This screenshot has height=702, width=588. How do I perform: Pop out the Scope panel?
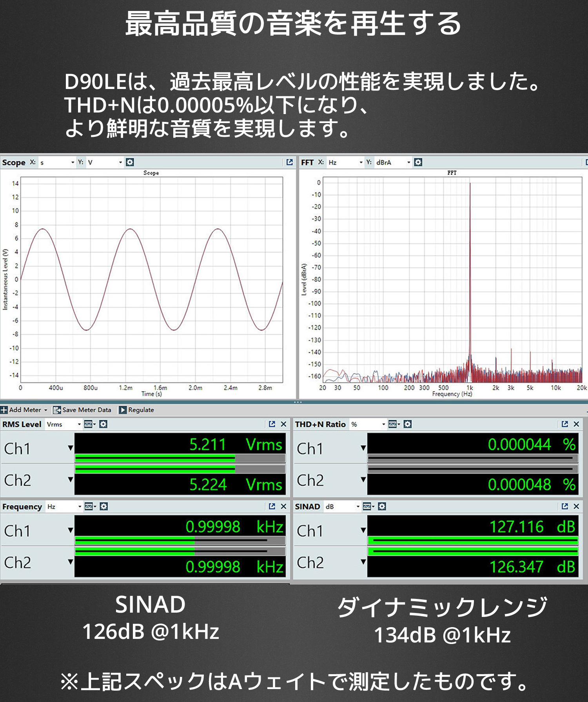tap(290, 162)
